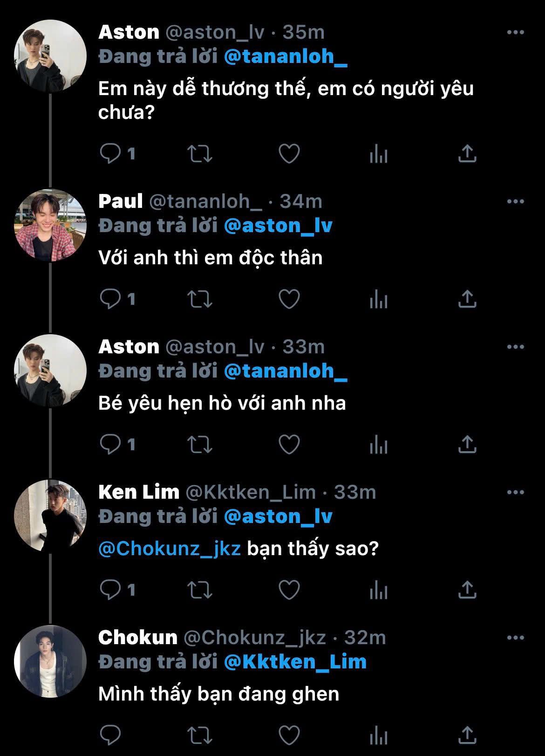Open the @aston_lv link in Paul's reply header
Viewport: 545px width, 756px height.
(278, 226)
